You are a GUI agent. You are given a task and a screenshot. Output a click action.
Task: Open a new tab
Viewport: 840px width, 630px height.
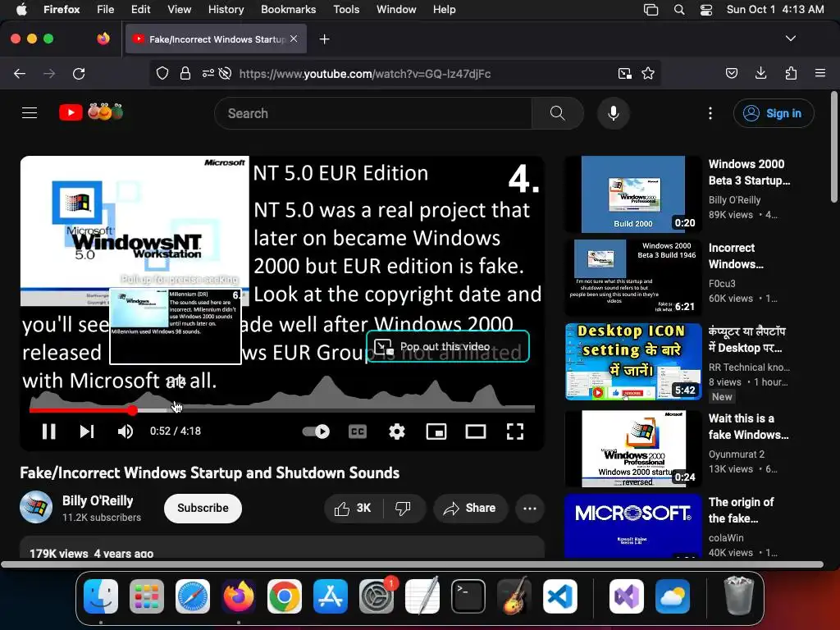(x=324, y=39)
